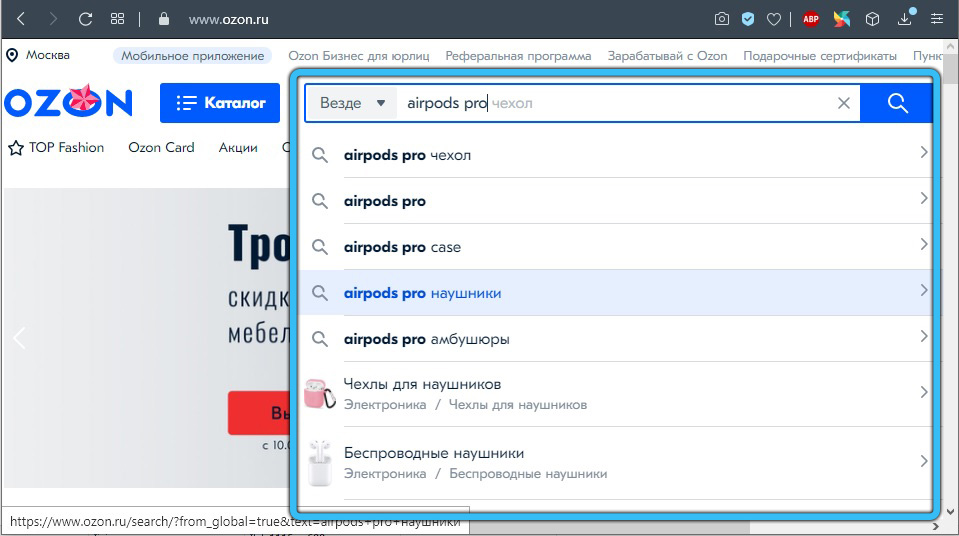Clear the search field with the X icon
959x536 pixels.
(x=843, y=103)
